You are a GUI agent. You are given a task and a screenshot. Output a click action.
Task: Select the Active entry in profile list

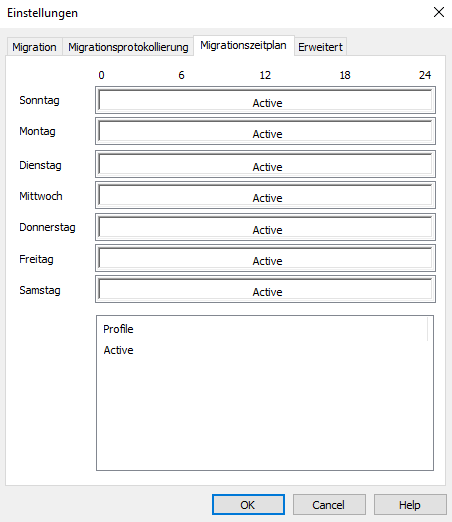click(x=118, y=350)
